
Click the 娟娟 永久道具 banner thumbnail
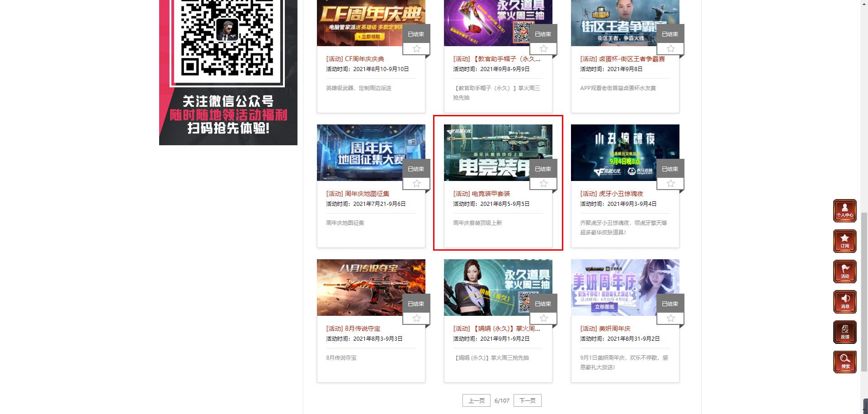(x=498, y=287)
